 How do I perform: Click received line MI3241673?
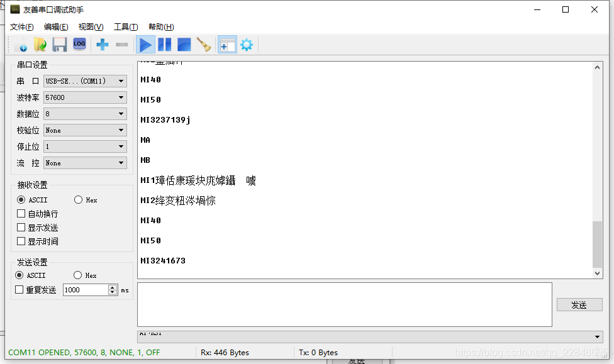click(163, 261)
